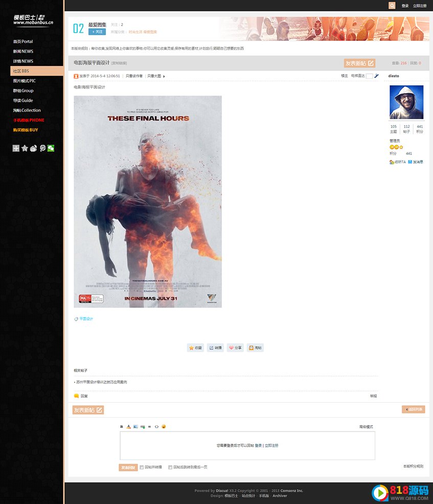Screen dimensions: 433x504
Task: Click the 平面设计 tag link
Action: [x=86, y=319]
